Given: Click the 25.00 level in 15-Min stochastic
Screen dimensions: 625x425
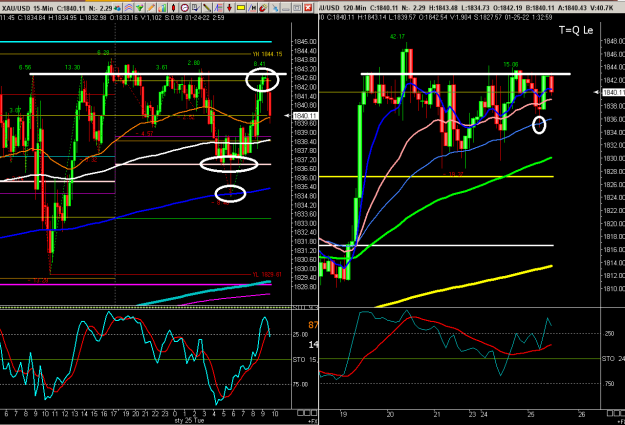Looking at the screenshot, I should [x=301, y=334].
